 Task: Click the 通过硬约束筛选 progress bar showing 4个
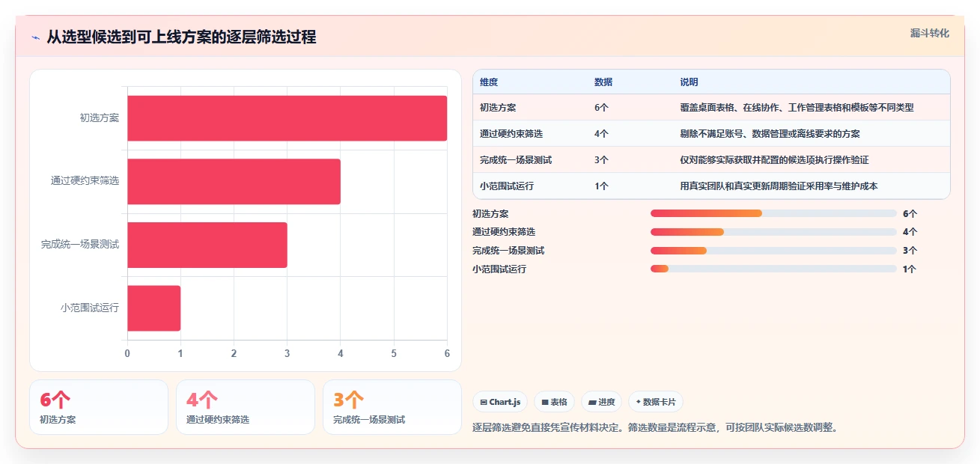click(773, 232)
